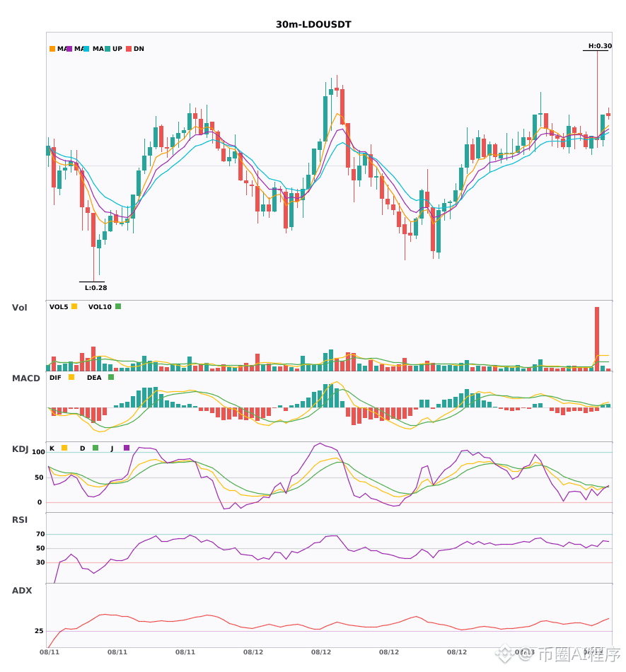Image resolution: width=626 pixels, height=672 pixels.
Task: Click the VOL5 legend label
Action: (59, 307)
